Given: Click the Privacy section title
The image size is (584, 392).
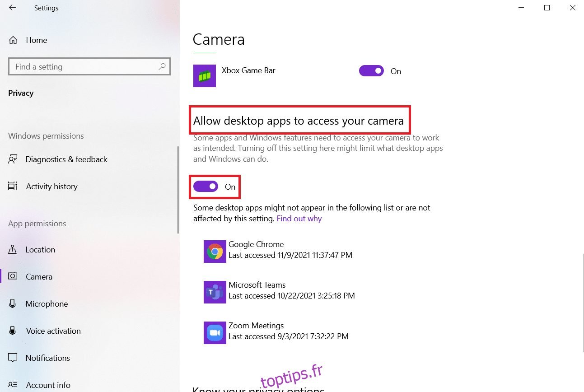Looking at the screenshot, I should (21, 93).
